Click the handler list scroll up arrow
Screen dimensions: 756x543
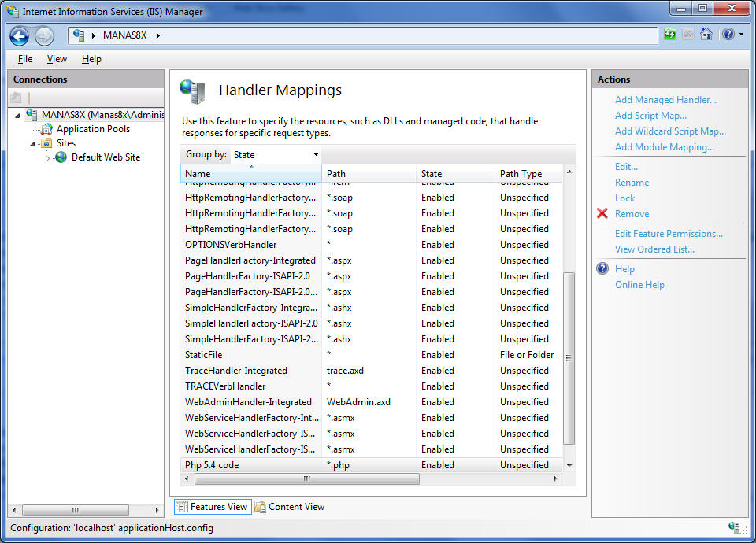pyautogui.click(x=569, y=172)
